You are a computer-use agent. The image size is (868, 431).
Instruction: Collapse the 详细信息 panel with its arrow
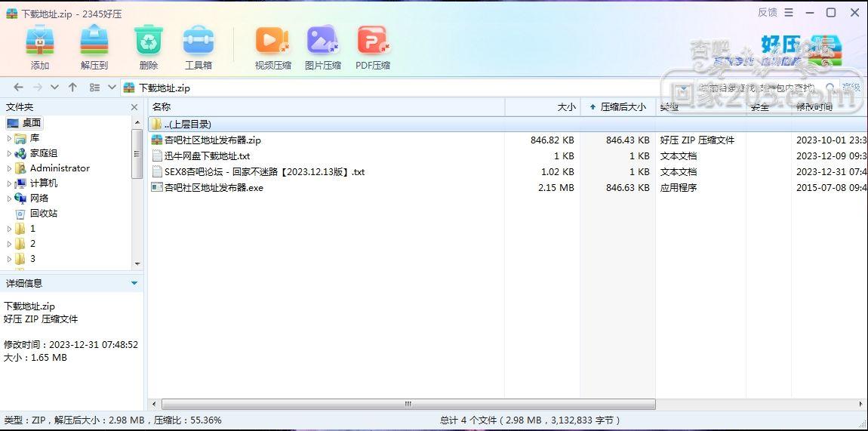point(134,283)
